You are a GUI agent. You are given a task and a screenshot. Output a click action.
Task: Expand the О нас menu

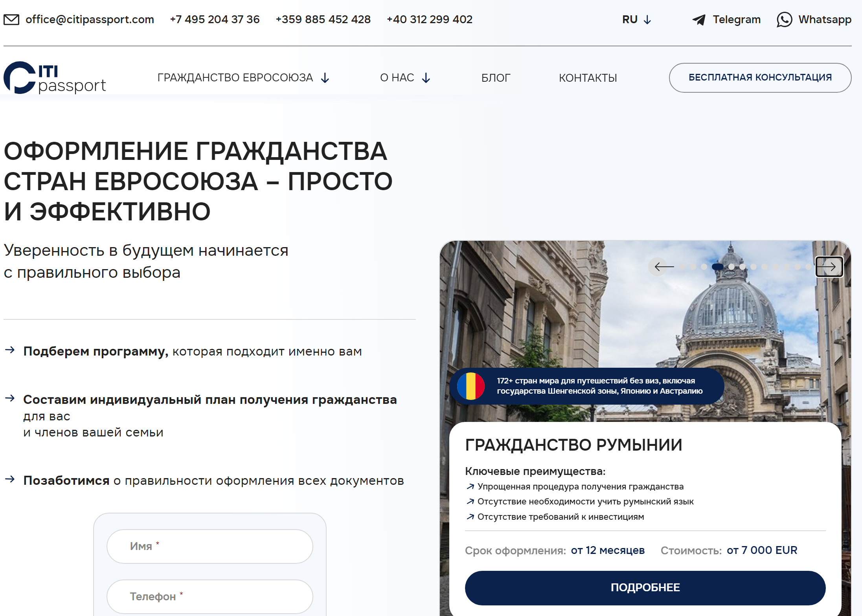click(405, 78)
